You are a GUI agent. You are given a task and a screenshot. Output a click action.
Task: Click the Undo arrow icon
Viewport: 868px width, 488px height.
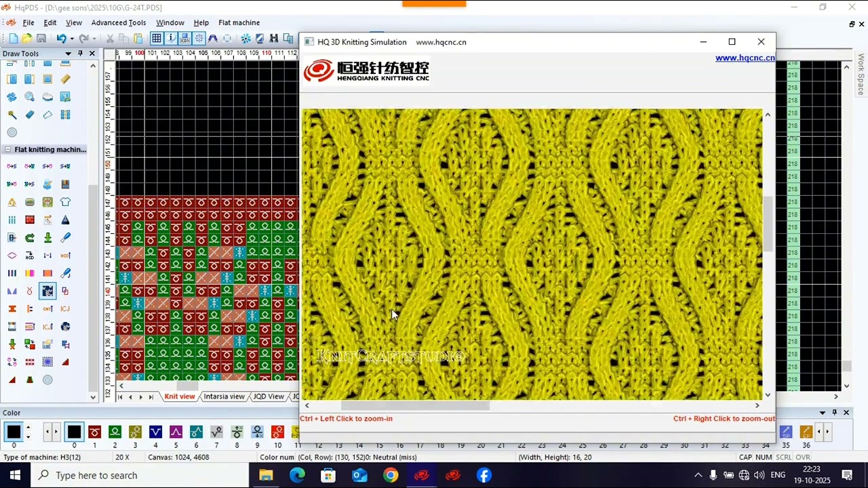tap(61, 39)
